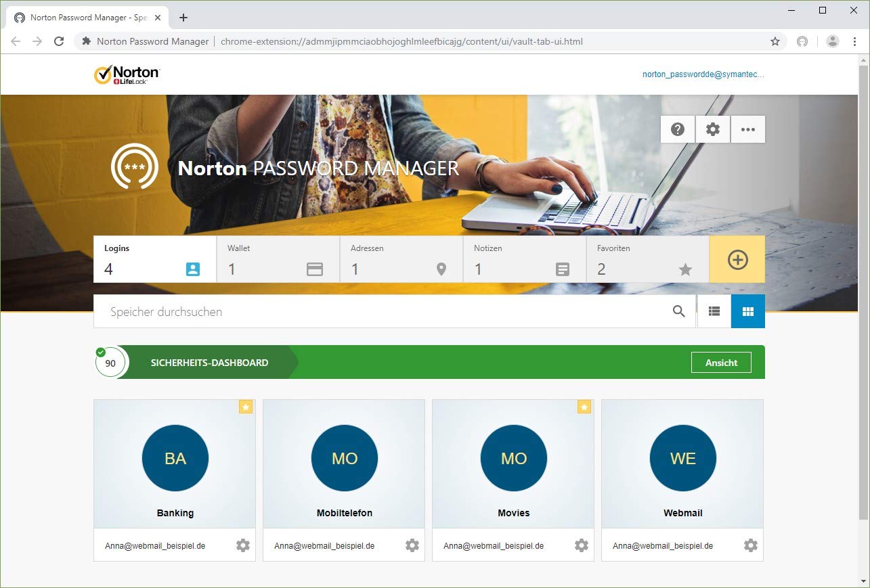Select the Logins tab
The height and width of the screenshot is (588, 870).
tap(155, 259)
